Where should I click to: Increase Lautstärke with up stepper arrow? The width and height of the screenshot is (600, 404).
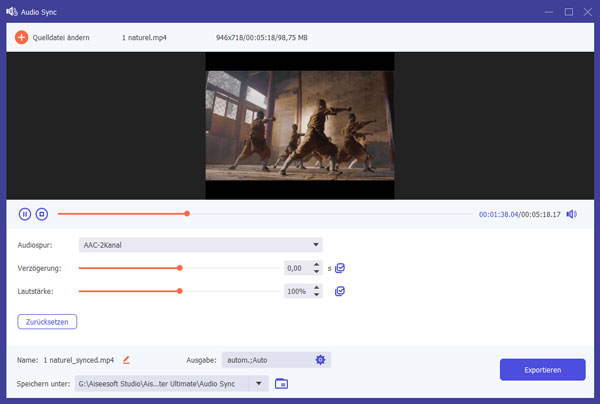pyautogui.click(x=316, y=288)
